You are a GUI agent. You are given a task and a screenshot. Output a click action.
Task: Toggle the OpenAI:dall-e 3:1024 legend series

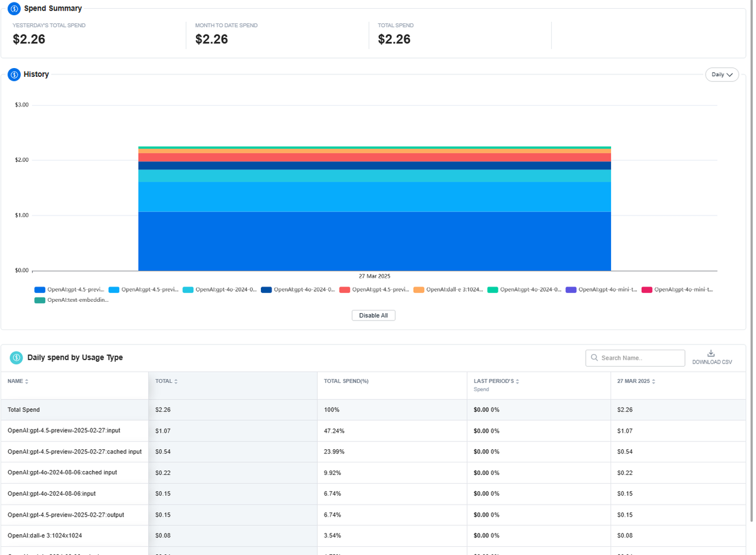pos(448,290)
